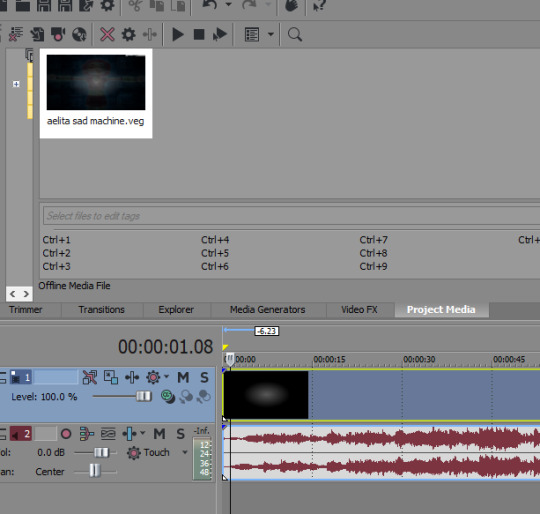Screen dimensions: 540x514
Task: Click the left scroll arrow under tree
Action: coord(13,294)
